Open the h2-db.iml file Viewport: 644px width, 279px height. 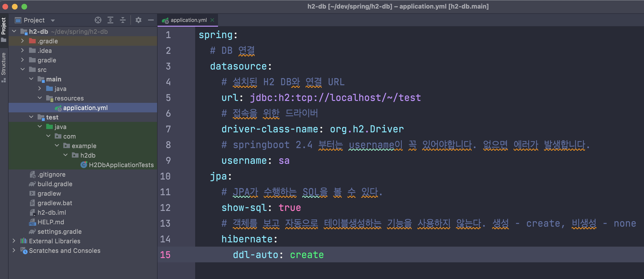point(51,212)
